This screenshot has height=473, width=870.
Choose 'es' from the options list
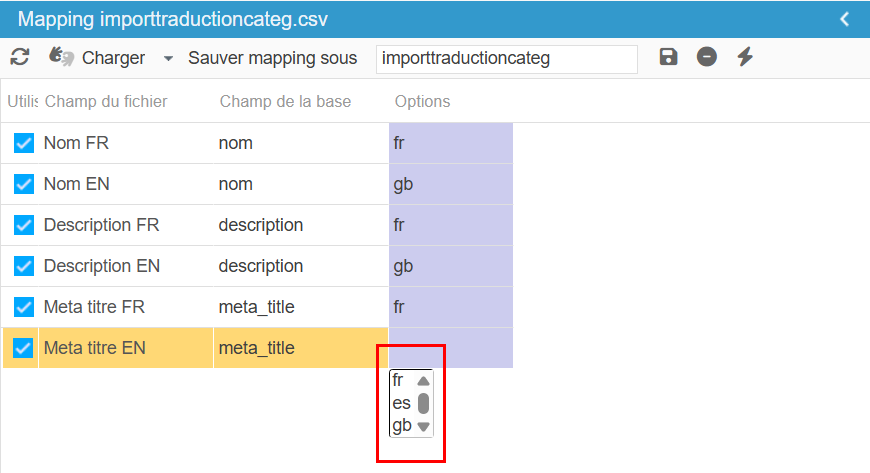(402, 403)
